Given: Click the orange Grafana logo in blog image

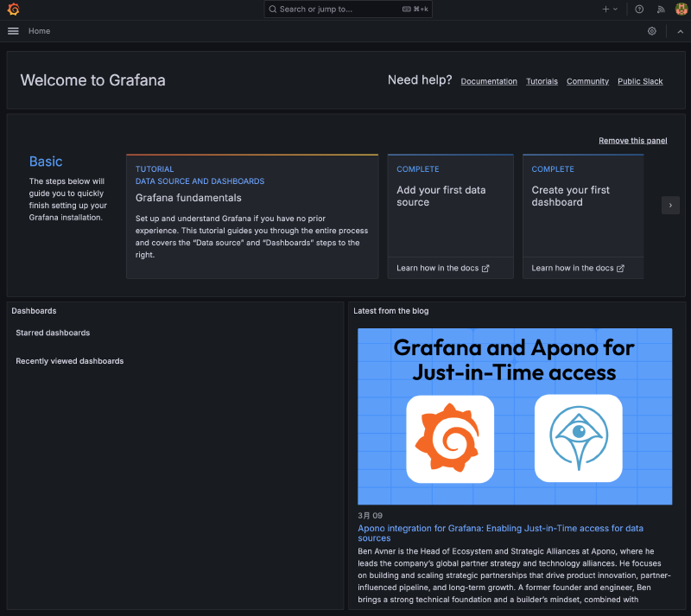Looking at the screenshot, I should pyautogui.click(x=449, y=438).
